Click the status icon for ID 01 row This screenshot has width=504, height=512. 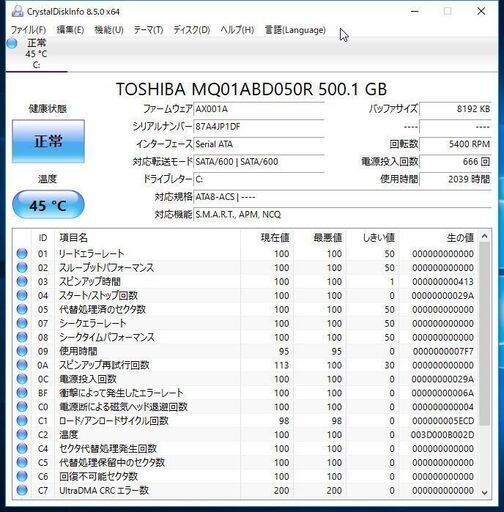[22, 254]
